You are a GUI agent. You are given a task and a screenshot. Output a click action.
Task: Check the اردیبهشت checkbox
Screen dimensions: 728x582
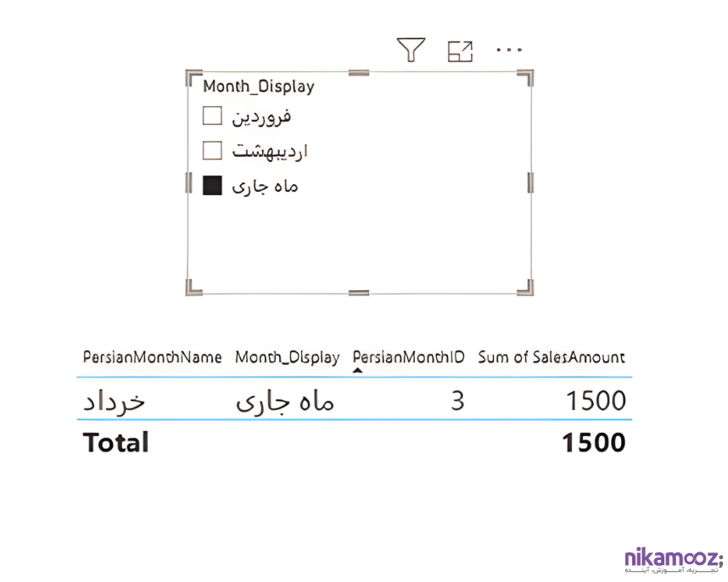tap(212, 151)
